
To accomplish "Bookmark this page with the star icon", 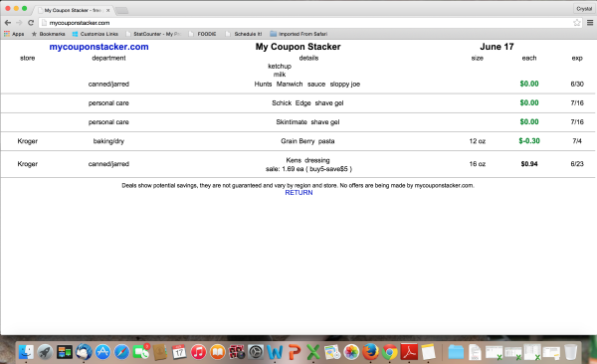I will click(577, 23).
